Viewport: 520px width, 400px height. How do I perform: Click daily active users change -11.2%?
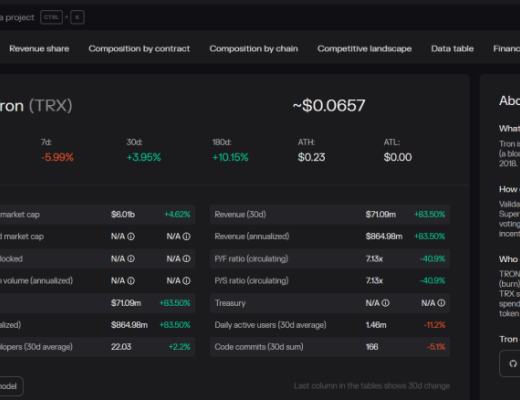point(434,325)
